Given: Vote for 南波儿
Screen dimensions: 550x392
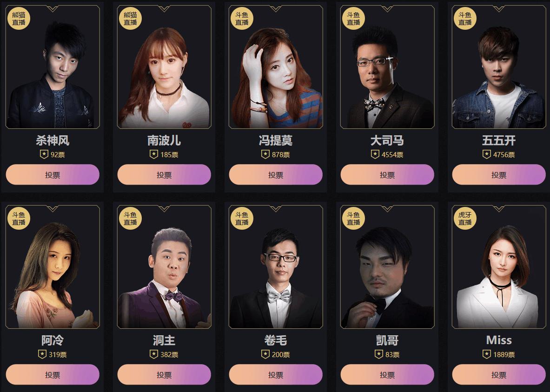Looking at the screenshot, I should tap(164, 174).
